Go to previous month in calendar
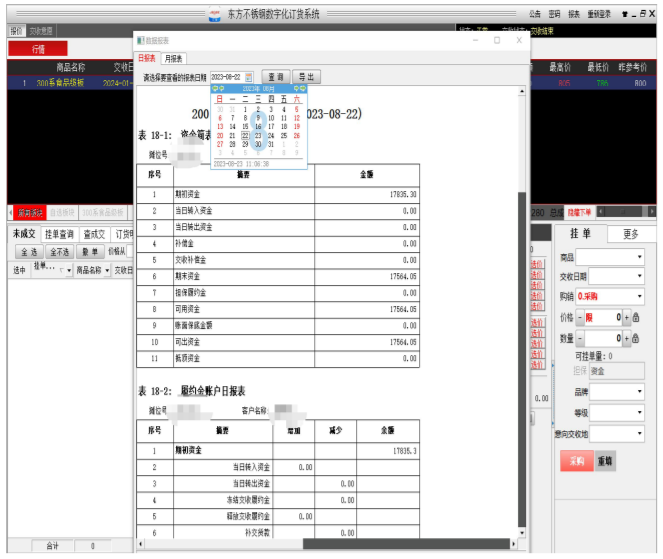The image size is (663, 559). pos(222,90)
